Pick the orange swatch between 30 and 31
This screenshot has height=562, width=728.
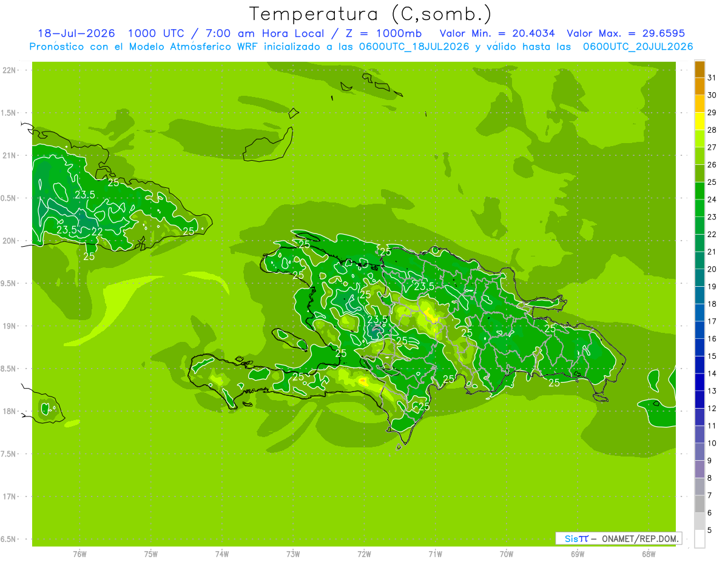click(699, 86)
